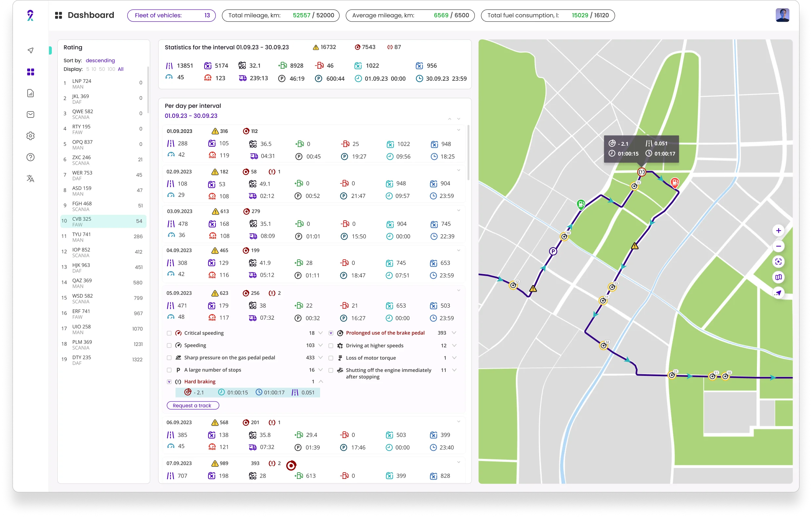Change the descending sort order link
The image size is (812, 517).
(100, 60)
